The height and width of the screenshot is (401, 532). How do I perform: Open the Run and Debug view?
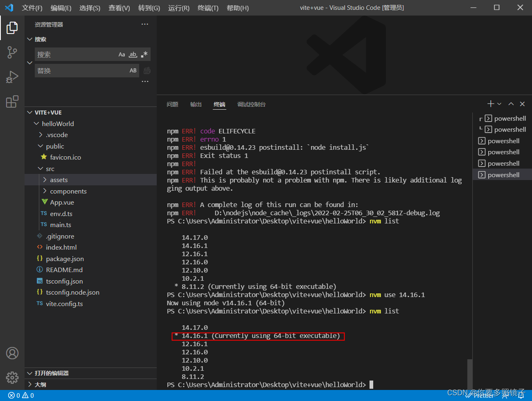pos(12,77)
